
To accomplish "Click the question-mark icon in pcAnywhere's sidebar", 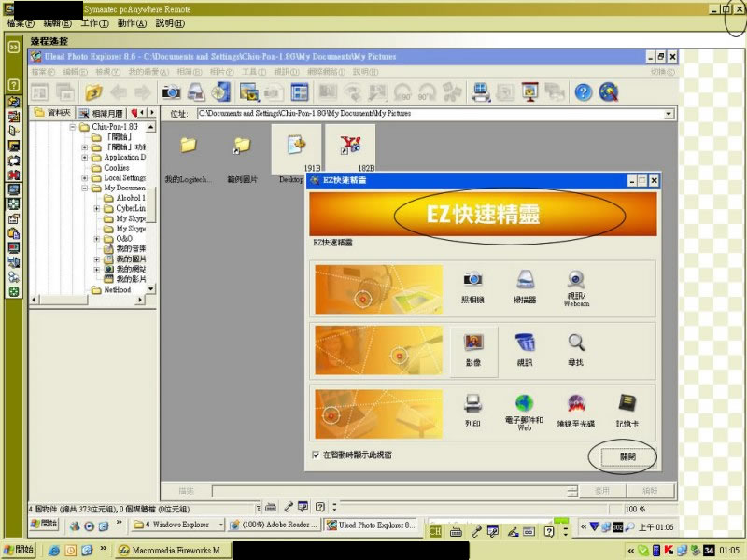I will [14, 85].
